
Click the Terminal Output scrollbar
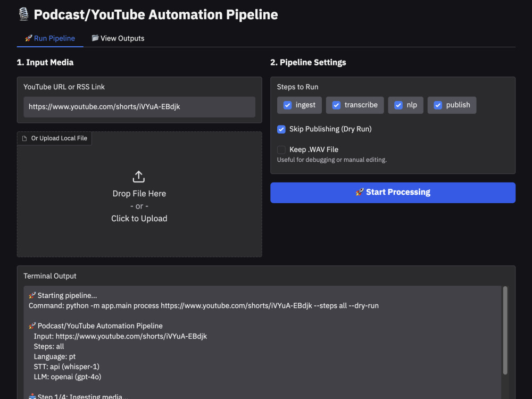505,330
